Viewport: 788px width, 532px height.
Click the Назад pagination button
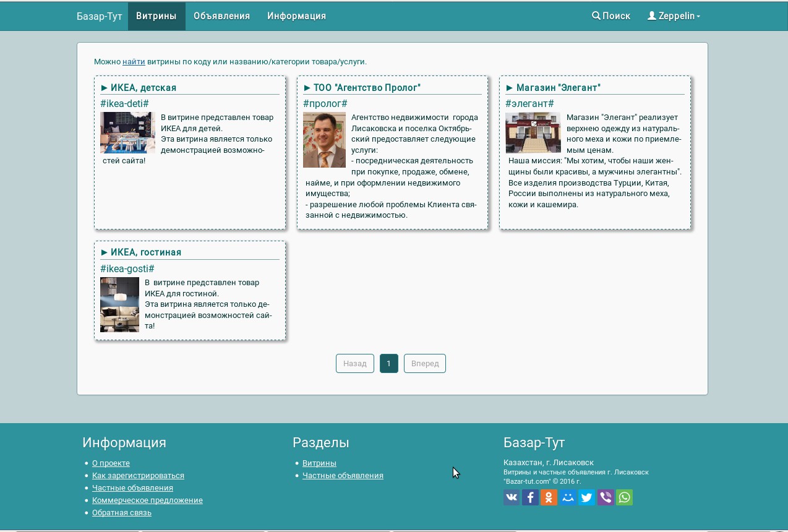(355, 363)
